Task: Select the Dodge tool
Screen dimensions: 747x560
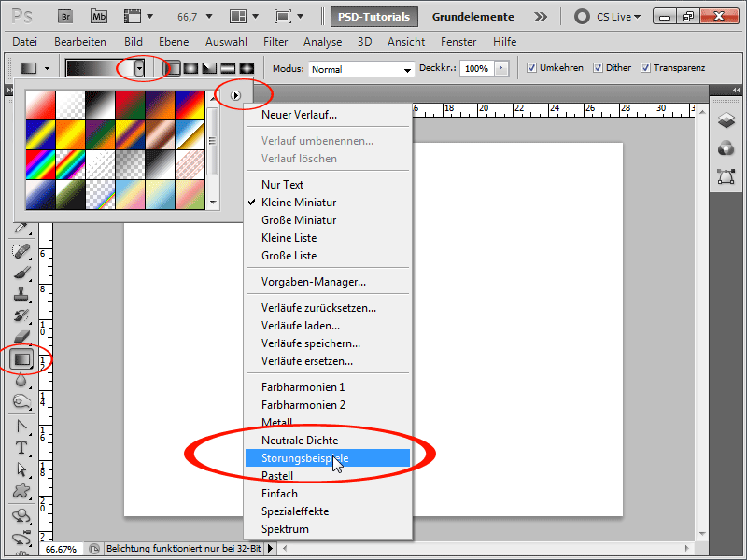Action: 21,402
